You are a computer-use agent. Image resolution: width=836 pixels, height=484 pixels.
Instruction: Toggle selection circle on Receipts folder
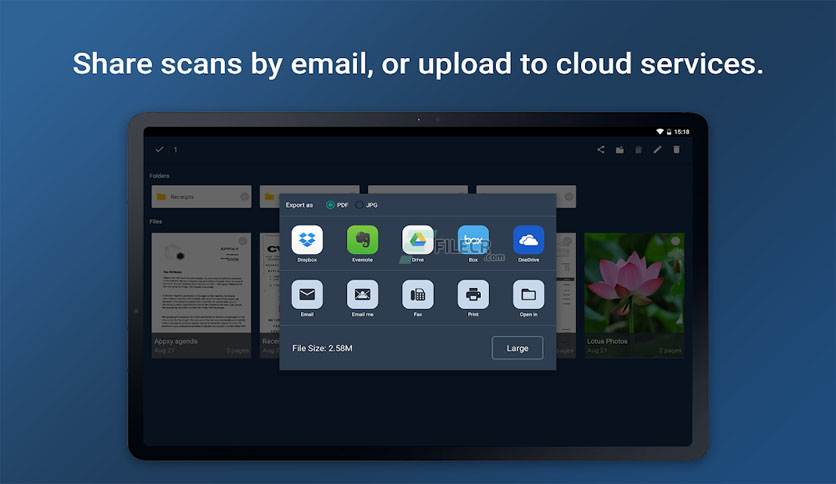[244, 197]
